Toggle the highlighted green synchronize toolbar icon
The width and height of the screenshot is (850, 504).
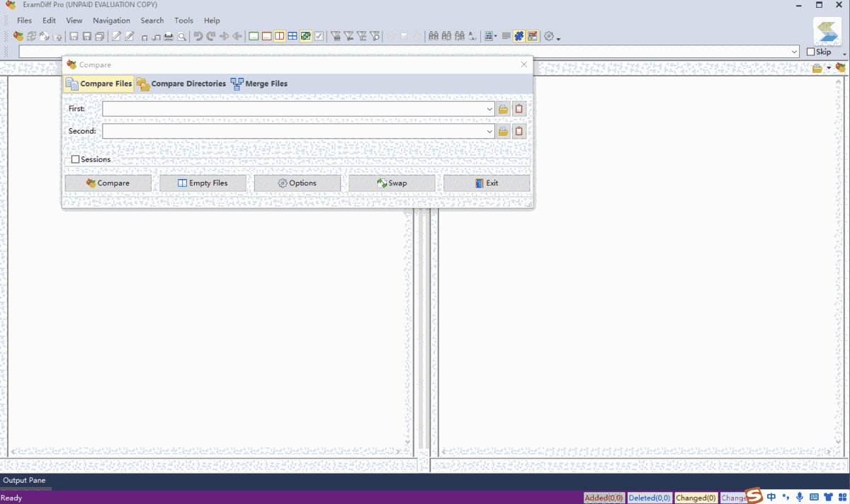(306, 36)
